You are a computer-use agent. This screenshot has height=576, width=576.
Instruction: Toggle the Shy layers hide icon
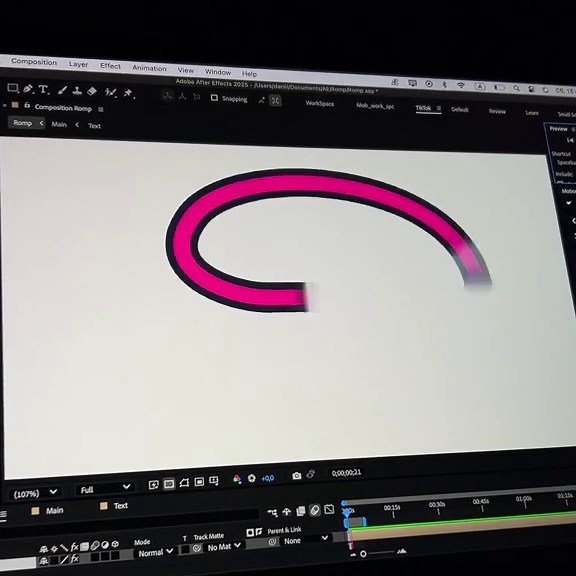point(287,511)
